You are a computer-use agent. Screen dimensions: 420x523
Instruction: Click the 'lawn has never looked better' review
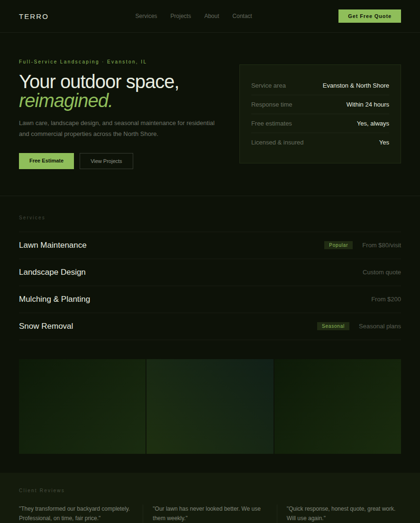207,514
